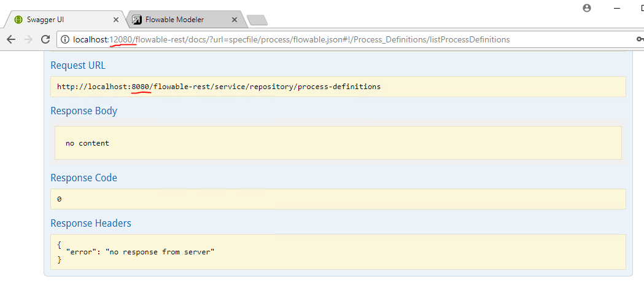Click the Swagger UI tab favicon
The height and width of the screenshot is (282, 644).
pos(18,20)
